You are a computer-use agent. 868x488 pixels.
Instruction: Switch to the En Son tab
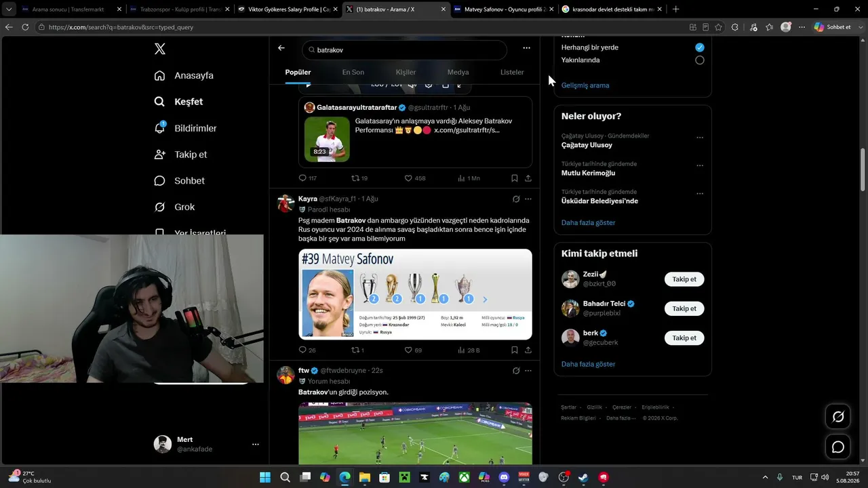pyautogui.click(x=353, y=73)
